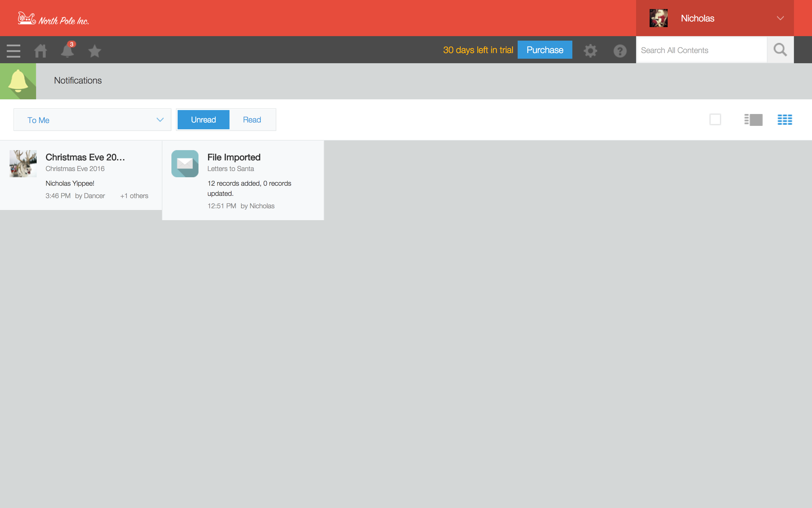Click the Christmas Eve 2016 subtitle

tap(75, 169)
